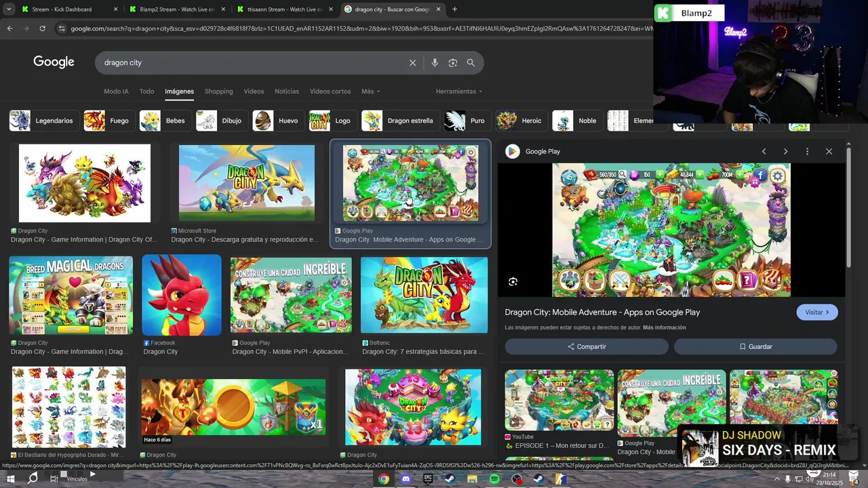Open Facebook red dragon image result
Image resolution: width=868 pixels, height=488 pixels.
[x=182, y=295]
